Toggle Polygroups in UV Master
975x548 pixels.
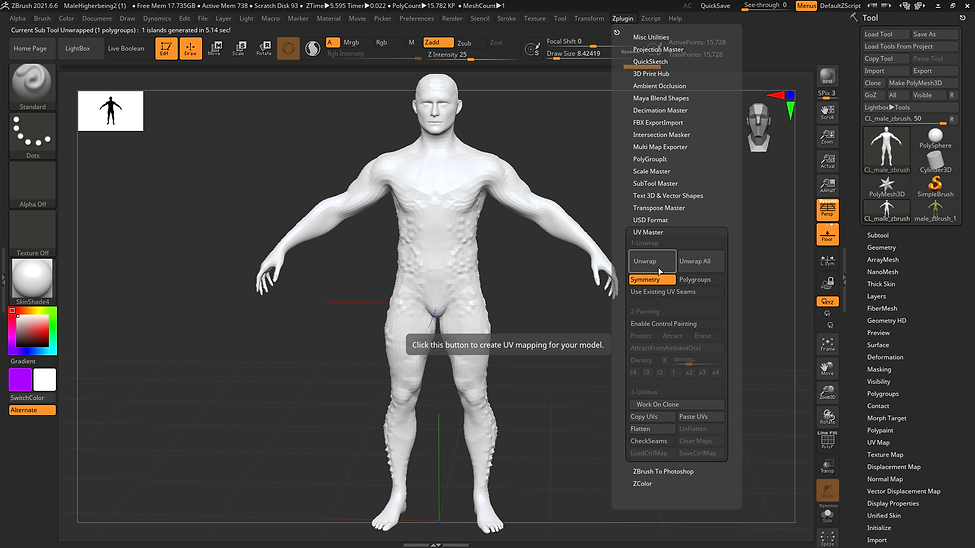click(700, 279)
